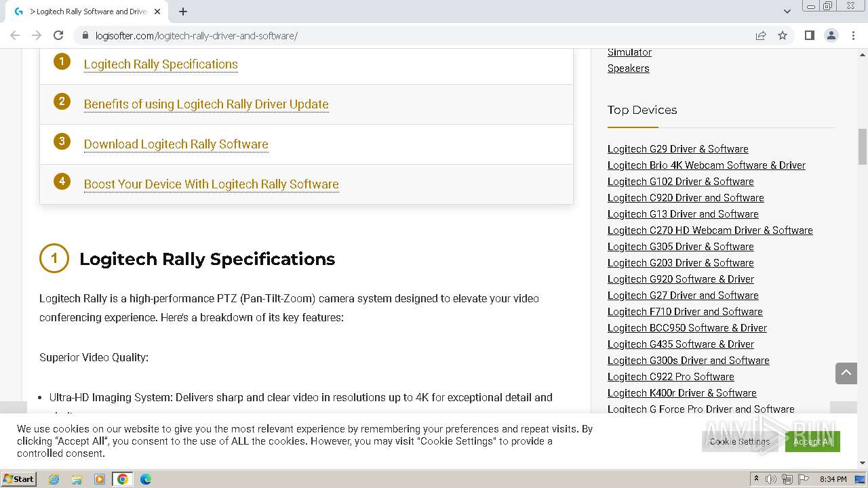The width and height of the screenshot is (868, 488).
Task: Open Logitech G305 Driver & Software
Action: [x=681, y=247]
